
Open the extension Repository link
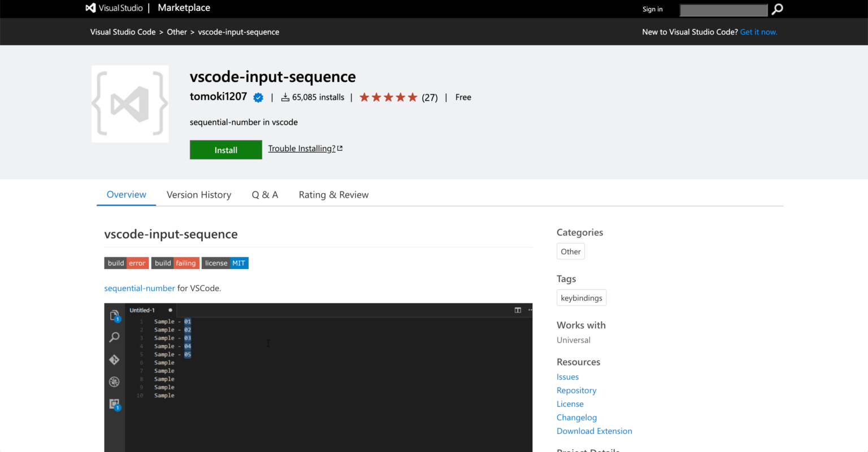pos(576,390)
